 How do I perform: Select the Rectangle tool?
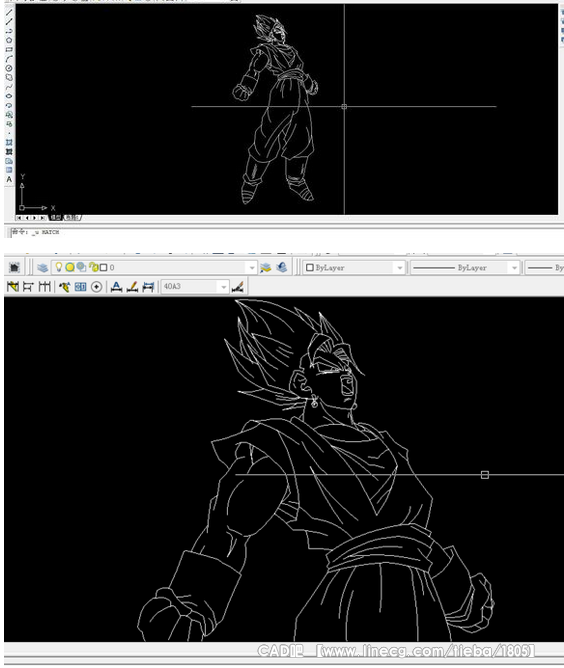click(x=9, y=49)
